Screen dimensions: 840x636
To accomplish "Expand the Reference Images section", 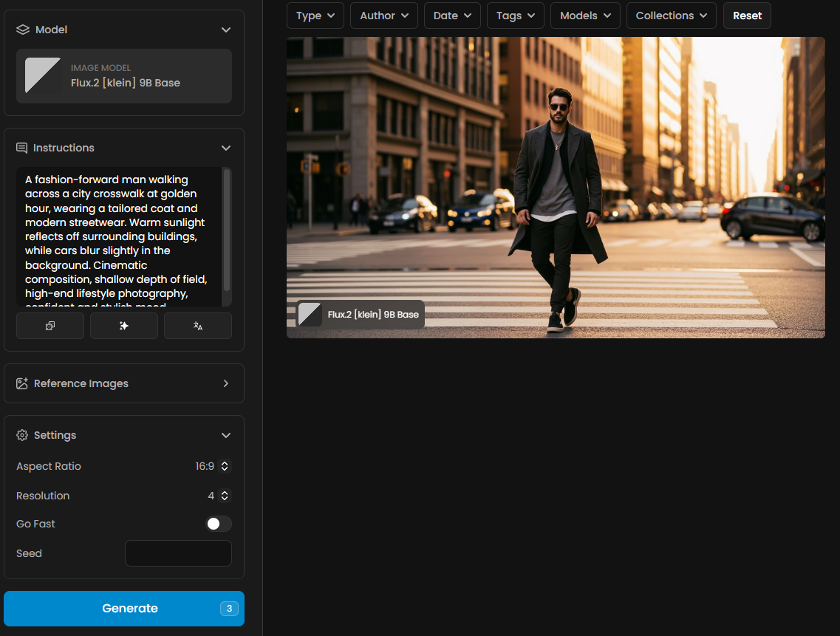I will (226, 383).
